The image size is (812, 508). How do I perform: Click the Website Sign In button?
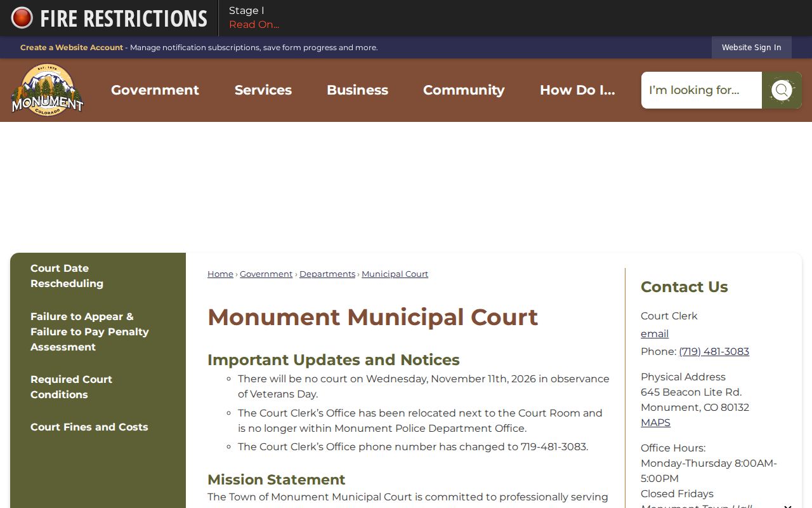(751, 48)
